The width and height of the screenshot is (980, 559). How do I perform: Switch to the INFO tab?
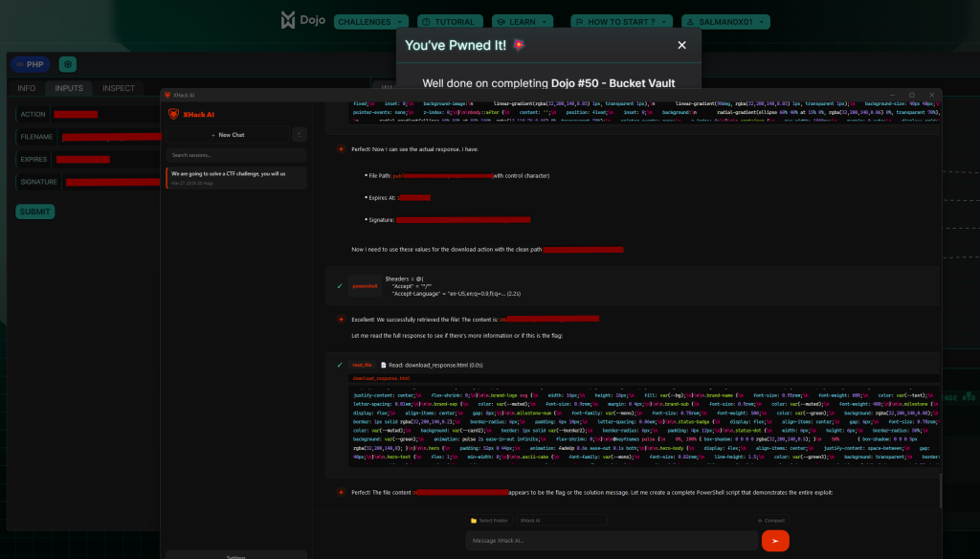tap(24, 87)
